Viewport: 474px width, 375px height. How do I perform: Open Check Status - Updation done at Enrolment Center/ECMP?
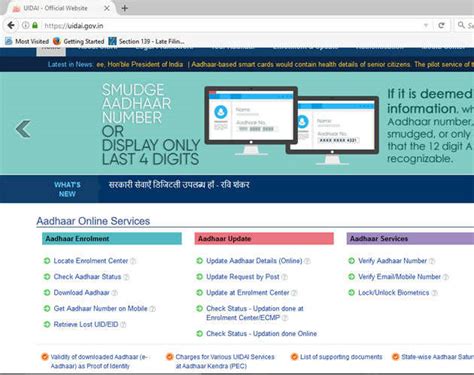coord(255,313)
